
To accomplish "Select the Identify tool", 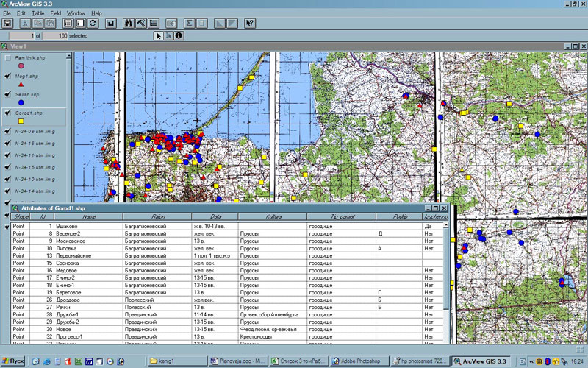I will (179, 35).
